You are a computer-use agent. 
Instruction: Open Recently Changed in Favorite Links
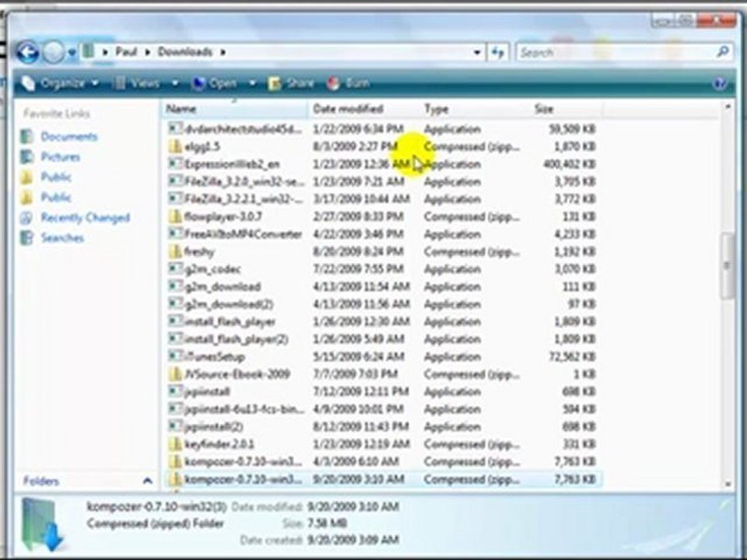pos(86,218)
